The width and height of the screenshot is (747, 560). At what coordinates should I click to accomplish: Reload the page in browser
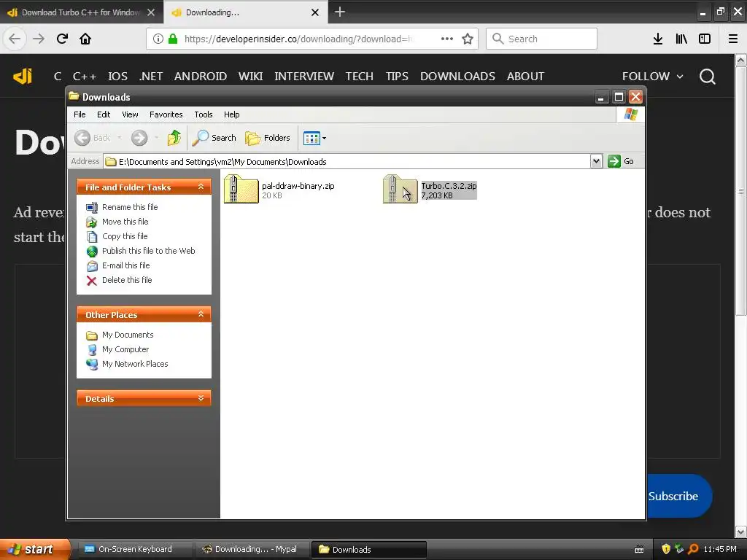(62, 39)
